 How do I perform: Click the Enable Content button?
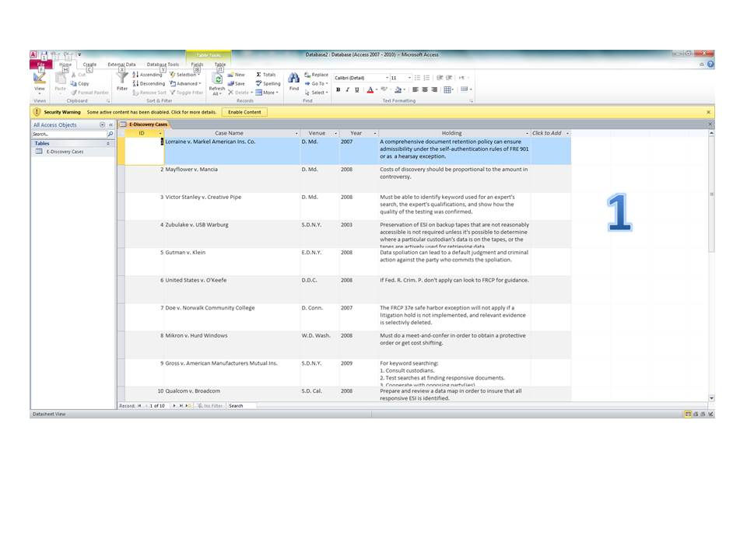pos(244,112)
